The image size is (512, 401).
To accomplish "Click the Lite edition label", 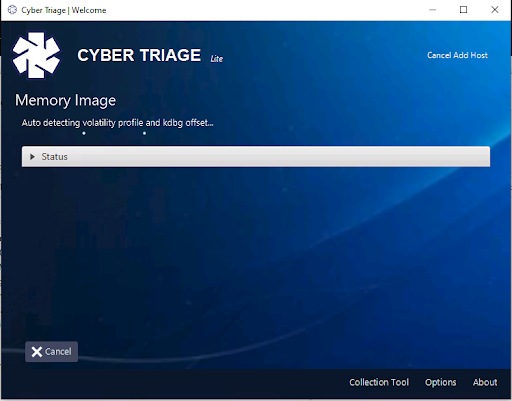I will coord(217,59).
